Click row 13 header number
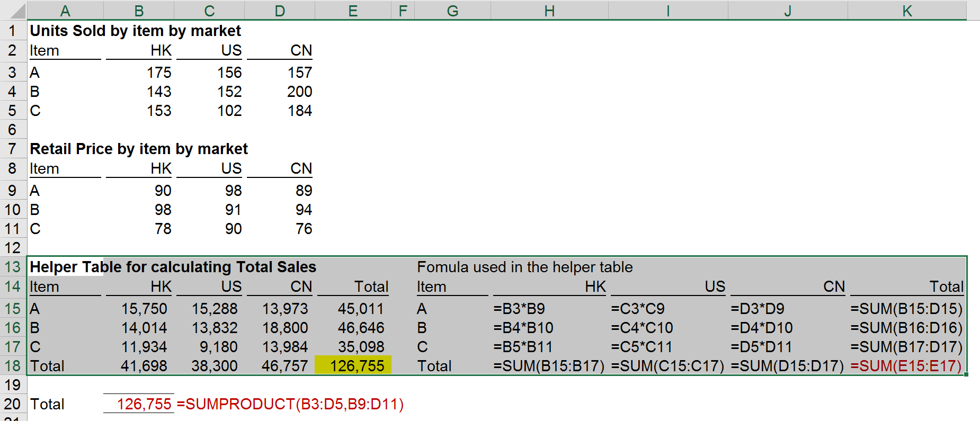The image size is (980, 421). (x=13, y=267)
